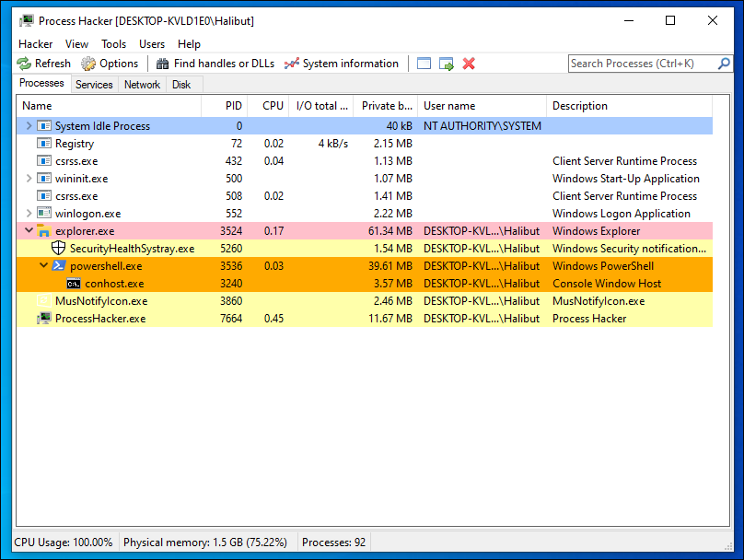Sort by the User name column header

coord(482,106)
